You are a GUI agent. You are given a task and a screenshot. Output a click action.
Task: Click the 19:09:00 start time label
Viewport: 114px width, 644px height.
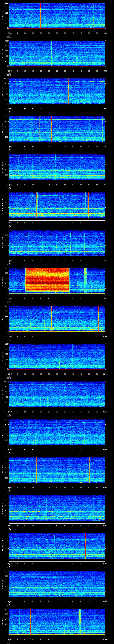9,336
